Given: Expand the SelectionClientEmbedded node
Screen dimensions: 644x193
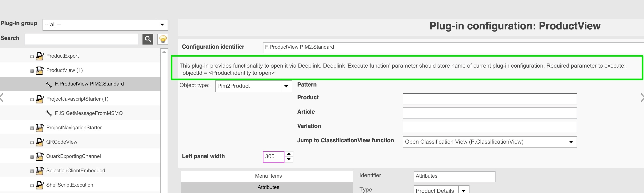Looking at the screenshot, I should click(32, 171).
